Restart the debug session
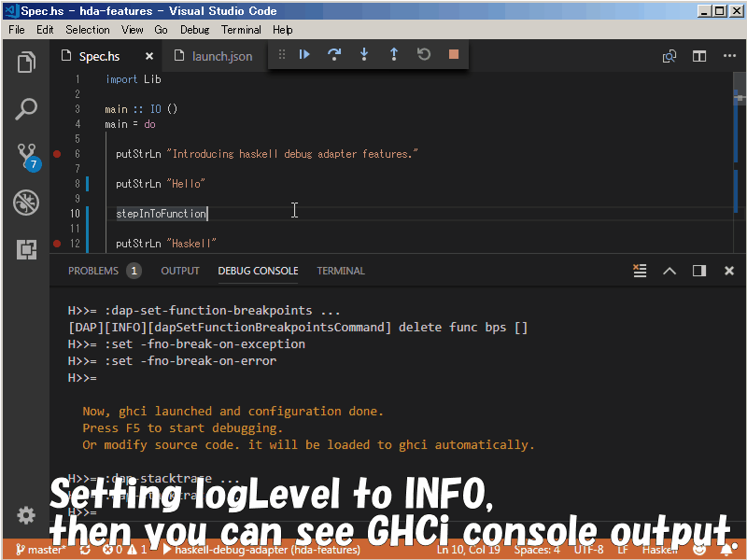 click(x=424, y=55)
